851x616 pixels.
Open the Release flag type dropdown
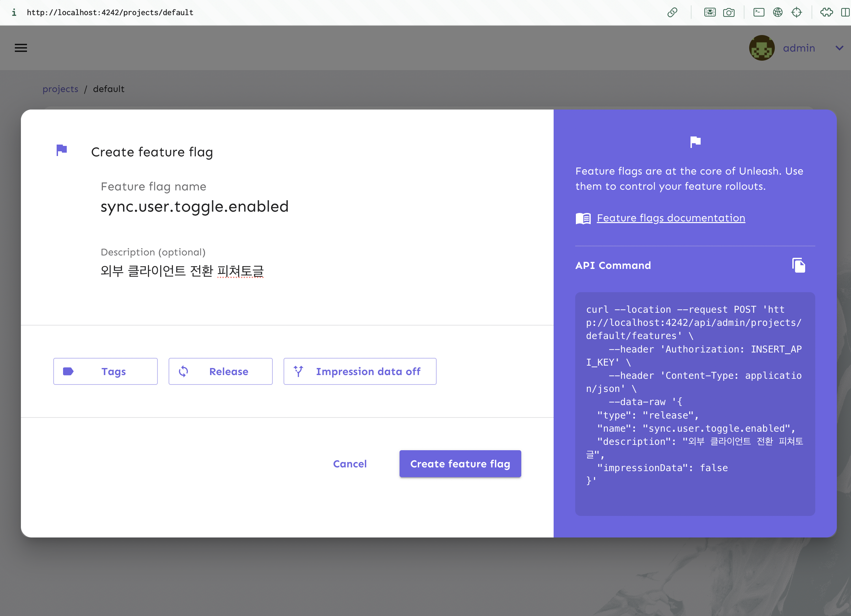[x=220, y=371]
